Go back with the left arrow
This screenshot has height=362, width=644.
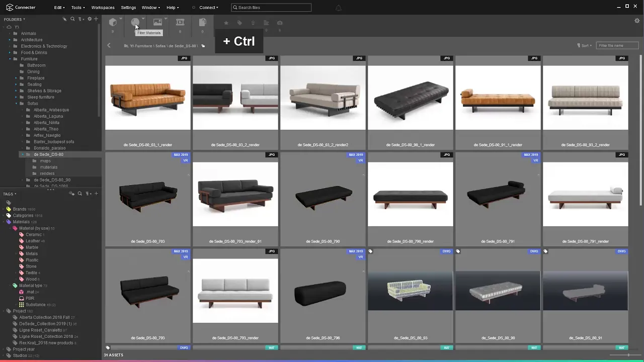[x=109, y=46]
